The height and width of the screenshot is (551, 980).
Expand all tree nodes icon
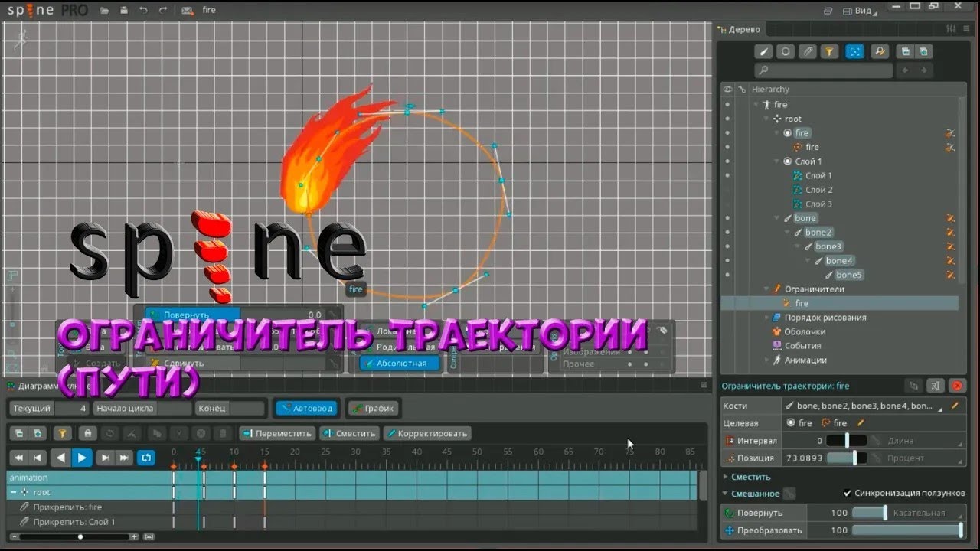(924, 52)
